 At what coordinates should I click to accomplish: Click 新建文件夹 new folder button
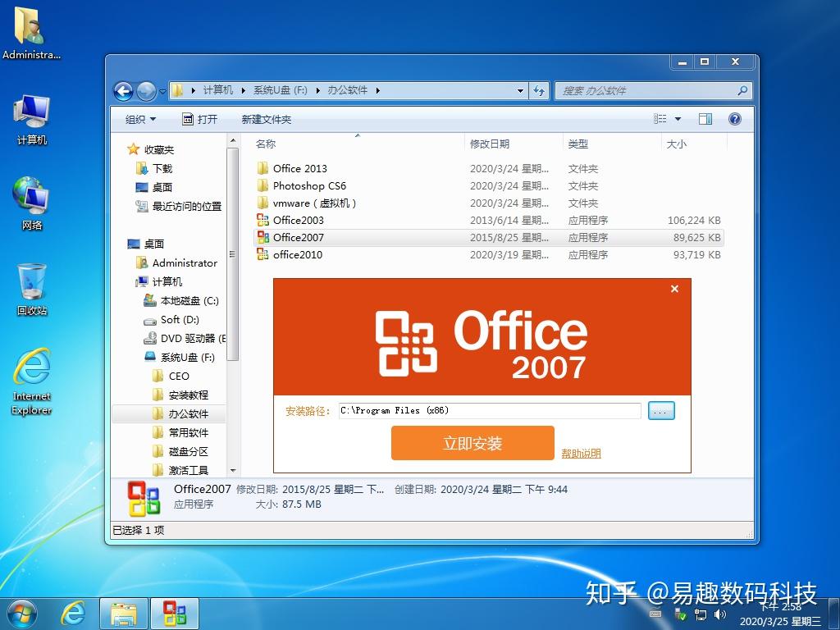click(267, 119)
